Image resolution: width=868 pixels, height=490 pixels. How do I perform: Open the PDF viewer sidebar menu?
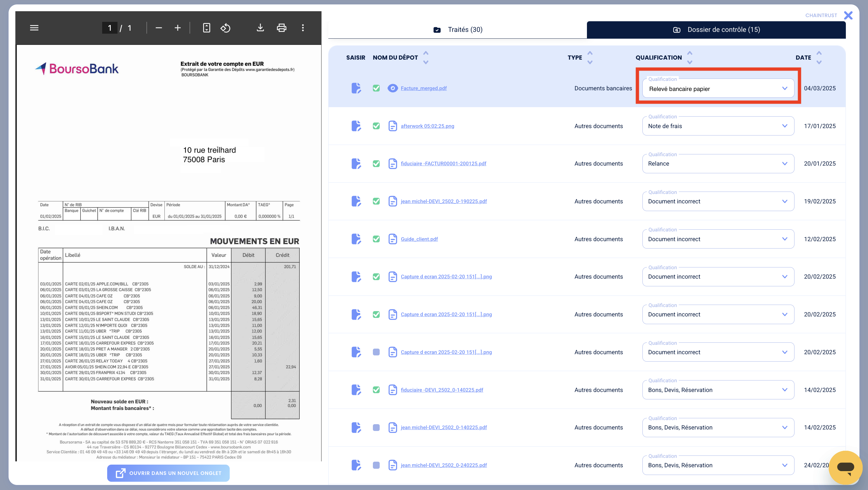pyautogui.click(x=34, y=28)
